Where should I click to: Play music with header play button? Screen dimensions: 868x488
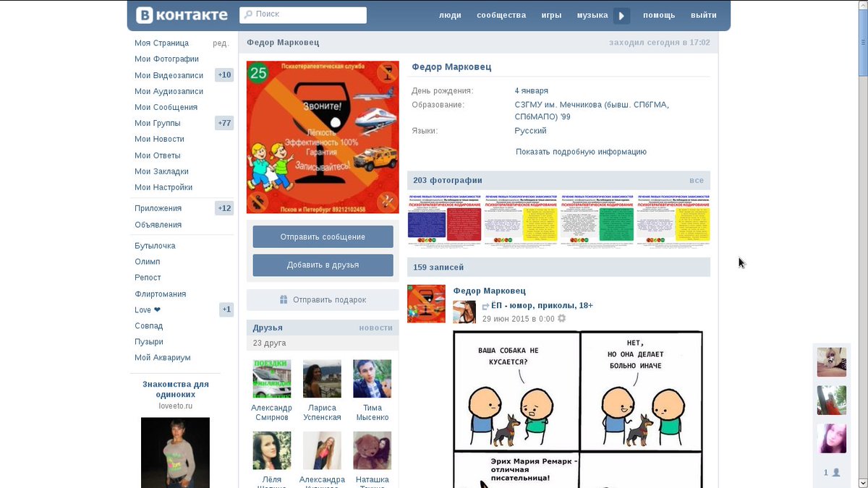pyautogui.click(x=622, y=16)
